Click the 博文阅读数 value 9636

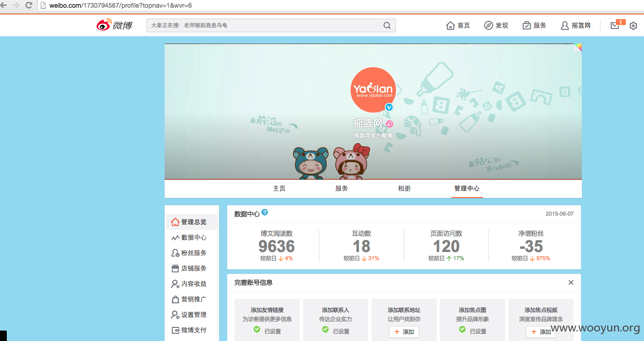[x=277, y=247]
